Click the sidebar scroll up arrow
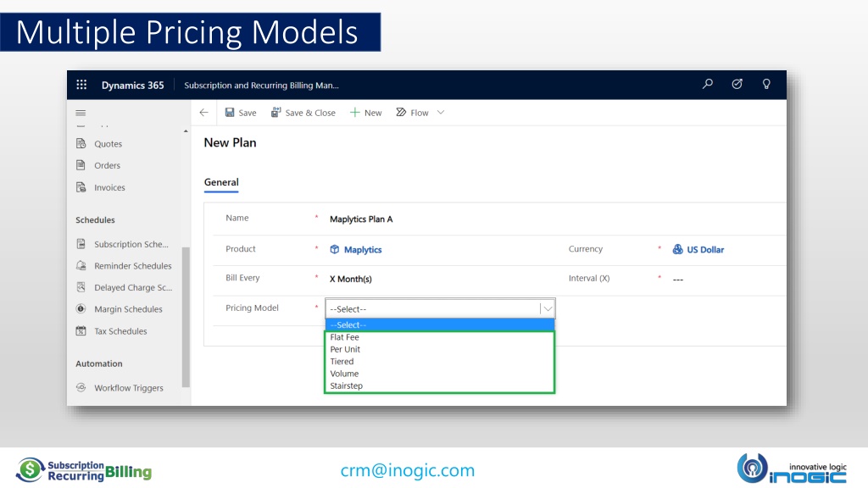 (186, 131)
